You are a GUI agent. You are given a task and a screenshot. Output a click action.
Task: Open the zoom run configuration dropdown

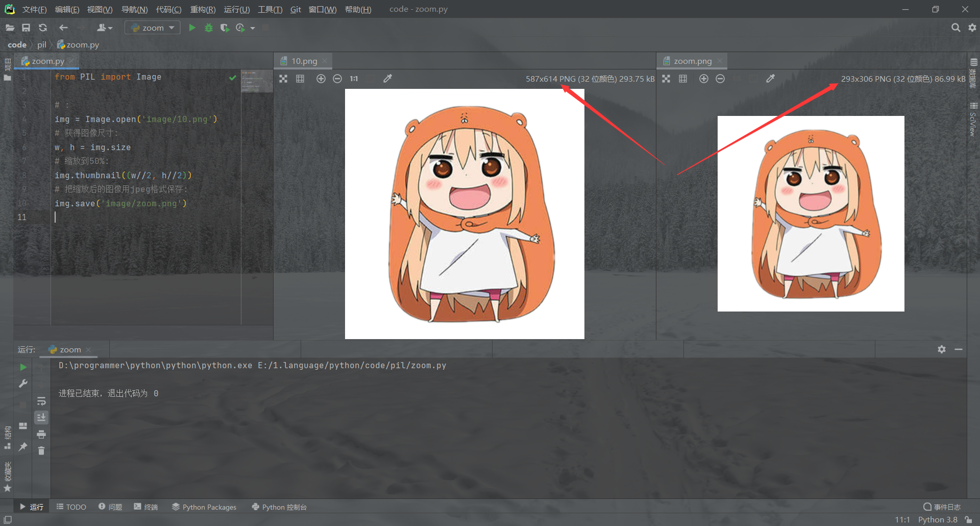(x=153, y=28)
